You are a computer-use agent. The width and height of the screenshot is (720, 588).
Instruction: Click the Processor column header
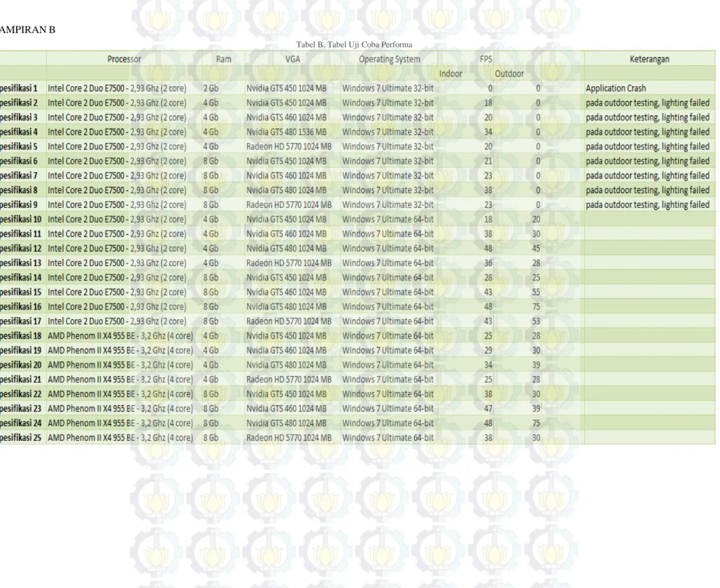(124, 59)
